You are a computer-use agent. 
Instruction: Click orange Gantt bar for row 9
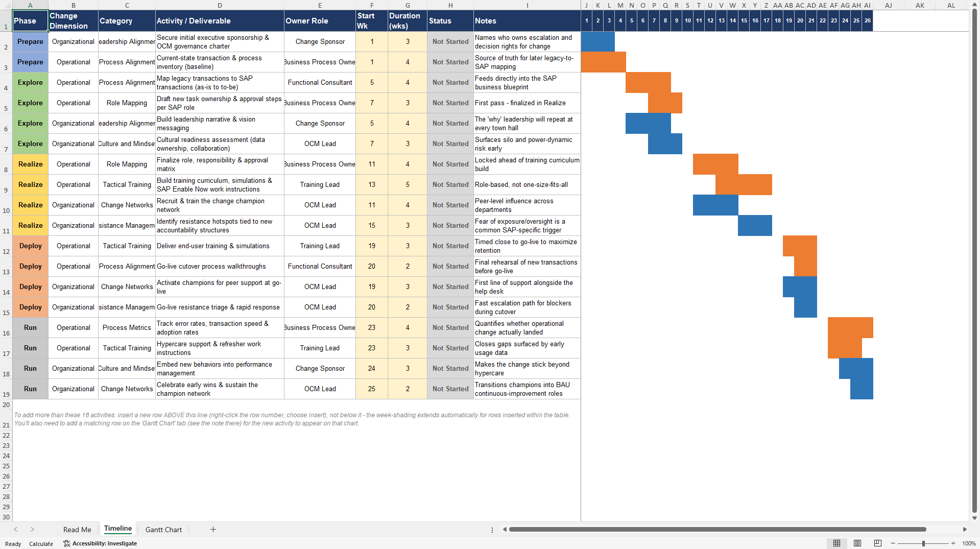(744, 185)
